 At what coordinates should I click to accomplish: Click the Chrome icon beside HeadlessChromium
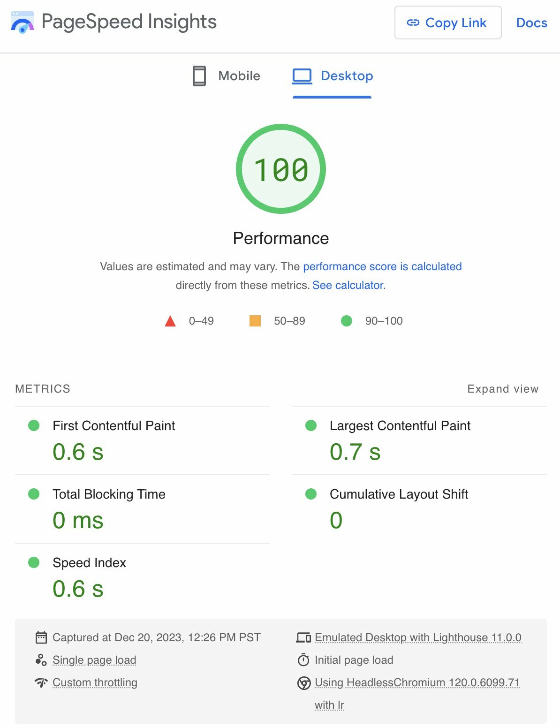click(304, 683)
